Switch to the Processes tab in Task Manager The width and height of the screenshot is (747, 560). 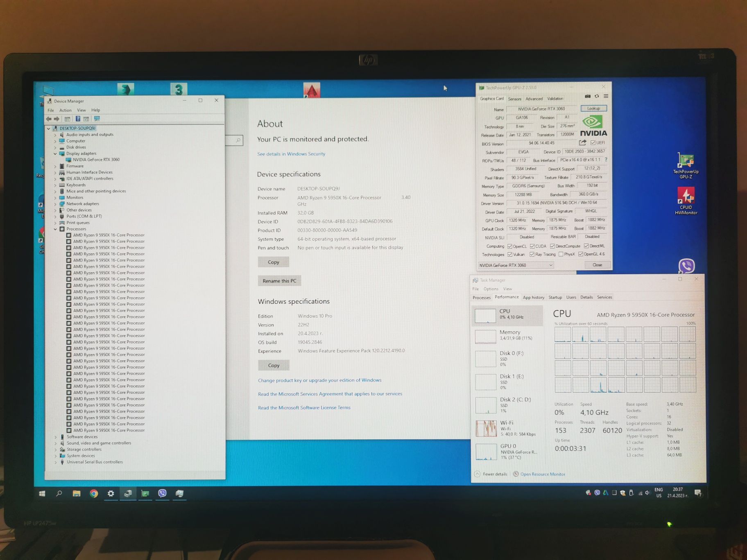tap(482, 298)
